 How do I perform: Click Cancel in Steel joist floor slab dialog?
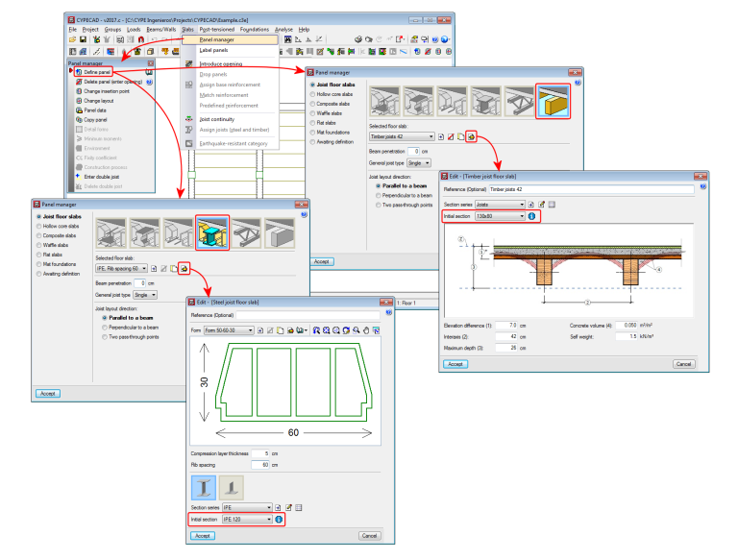click(369, 536)
